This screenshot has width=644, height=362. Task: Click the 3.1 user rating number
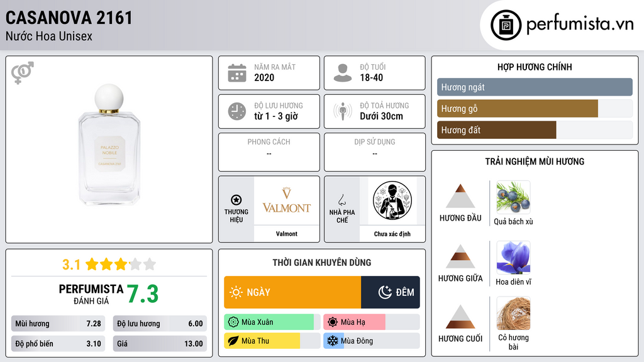coord(72,265)
